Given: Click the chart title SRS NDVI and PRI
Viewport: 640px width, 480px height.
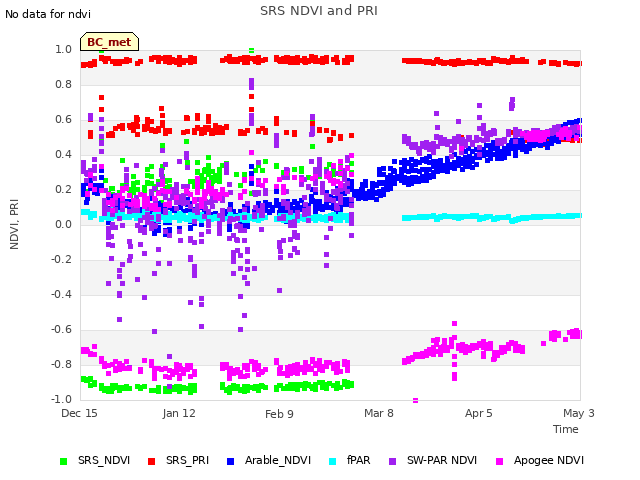Looking at the screenshot, I should [x=319, y=11].
